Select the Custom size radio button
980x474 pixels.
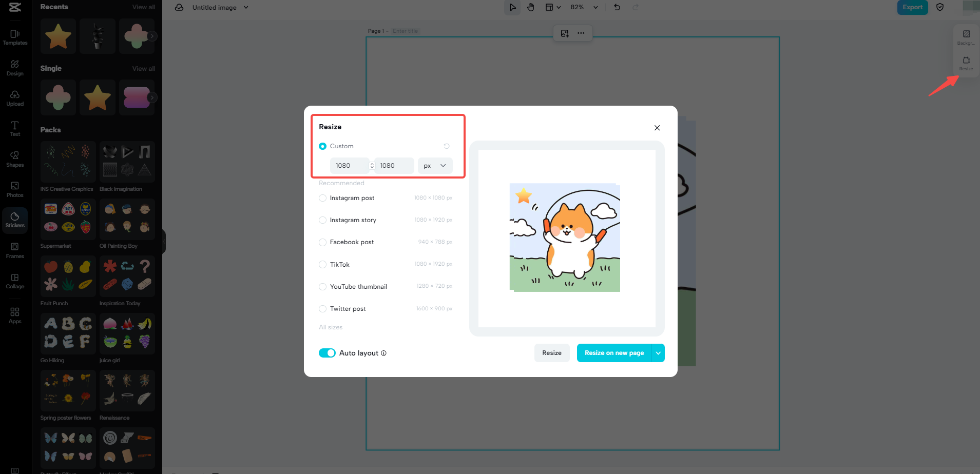pyautogui.click(x=322, y=146)
